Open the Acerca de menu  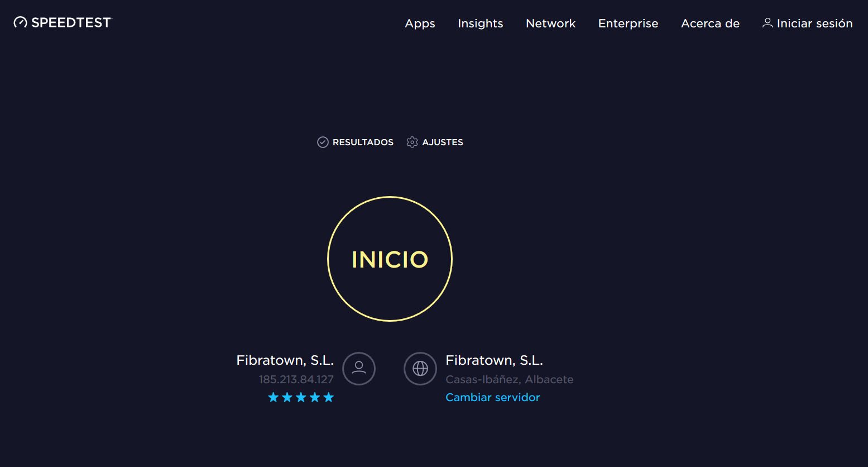point(710,23)
